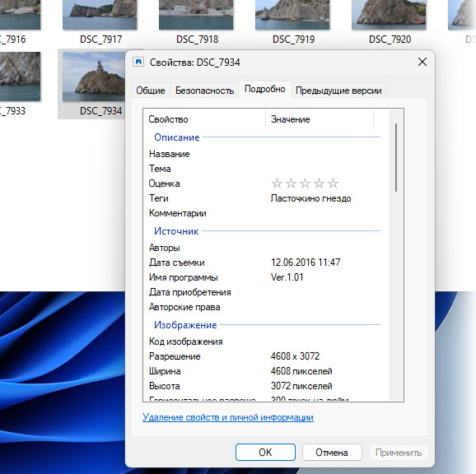476x474 pixels.
Task: Set rating to the fifth star
Action: tap(333, 184)
